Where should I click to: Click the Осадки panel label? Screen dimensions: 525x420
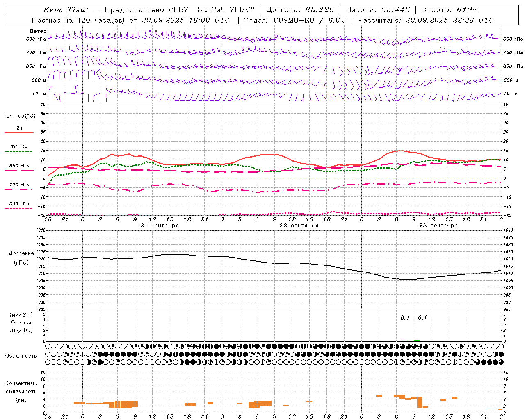coord(21,322)
